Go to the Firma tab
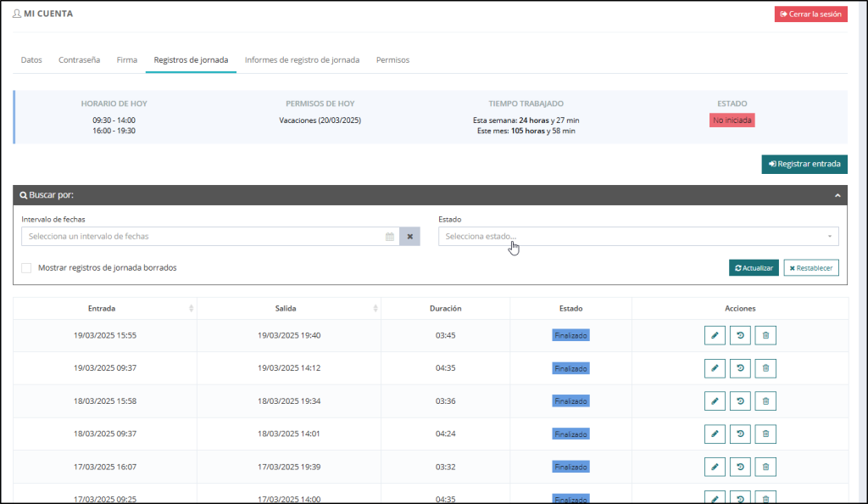The width and height of the screenshot is (868, 504). tap(127, 59)
